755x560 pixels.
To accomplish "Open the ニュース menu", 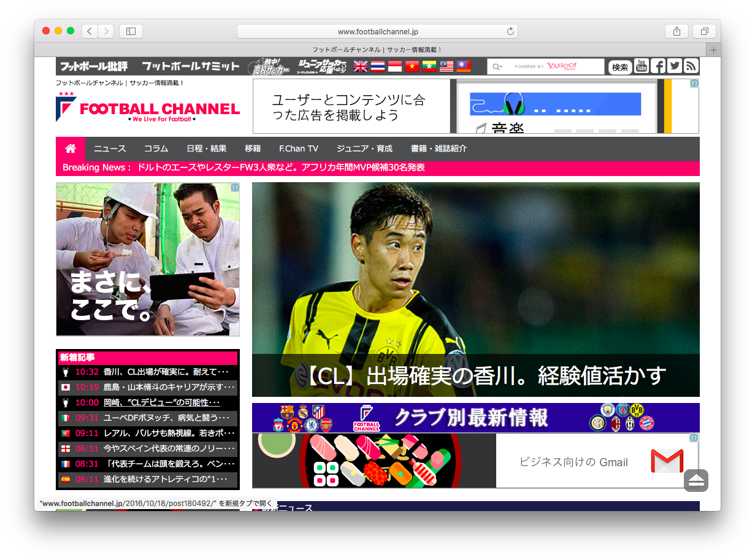I will coord(110,148).
